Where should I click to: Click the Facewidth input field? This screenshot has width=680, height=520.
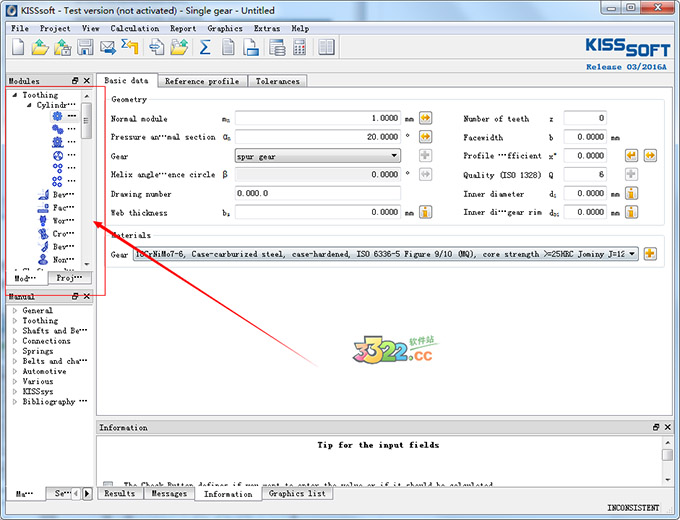(585, 137)
